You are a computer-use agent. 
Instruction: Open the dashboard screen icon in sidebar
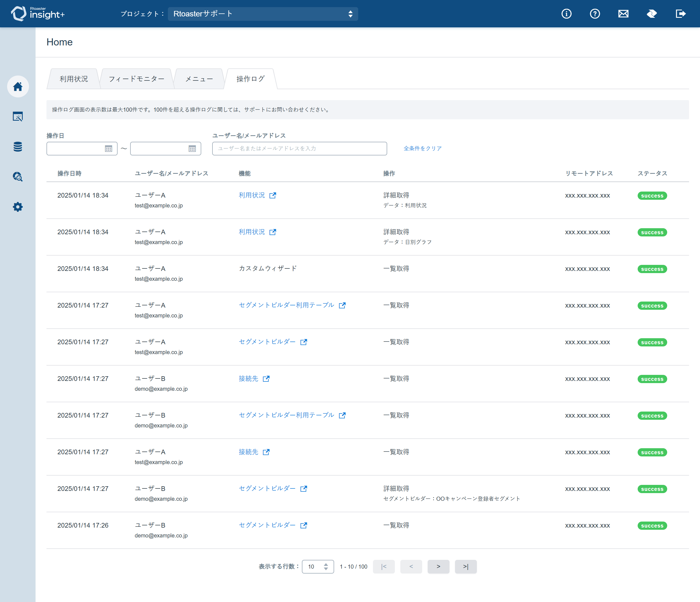coord(18,117)
